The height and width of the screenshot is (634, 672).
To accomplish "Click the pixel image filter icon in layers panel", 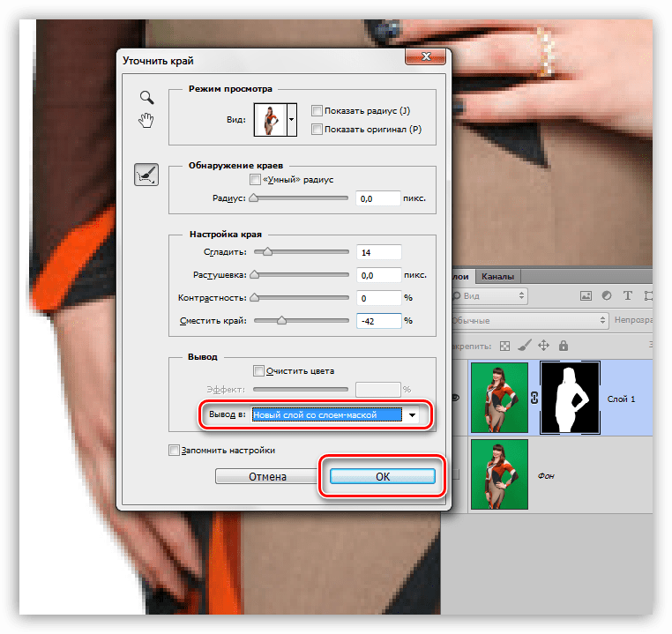I will [585, 296].
